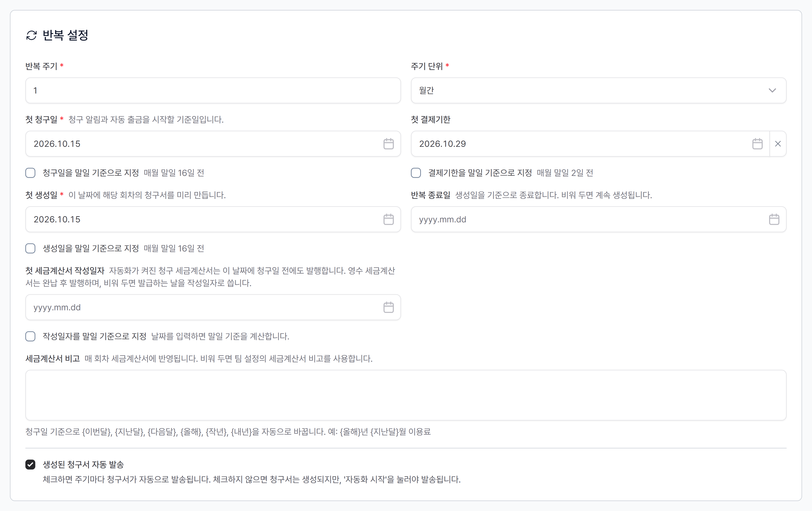Click the empty 반복 종료일 date field
Viewport: 812px width, 511px height.
tap(598, 219)
